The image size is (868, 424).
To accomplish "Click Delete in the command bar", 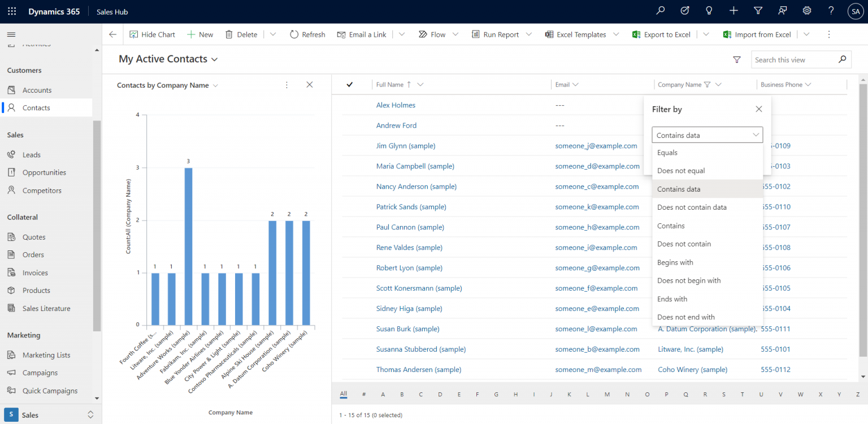I will (241, 34).
